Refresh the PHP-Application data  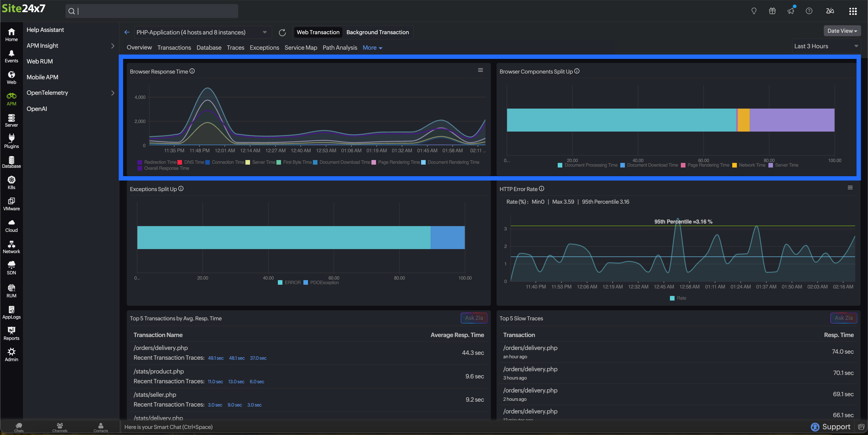[x=282, y=32]
